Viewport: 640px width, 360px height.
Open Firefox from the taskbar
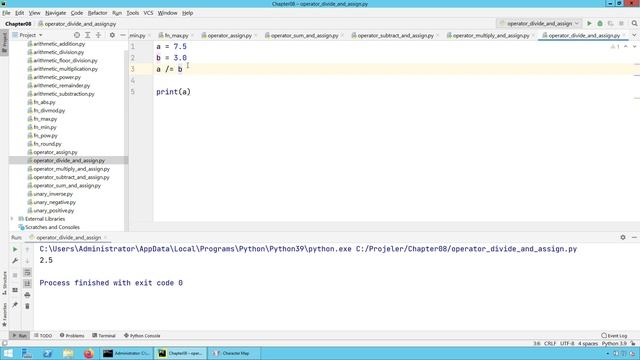88,353
